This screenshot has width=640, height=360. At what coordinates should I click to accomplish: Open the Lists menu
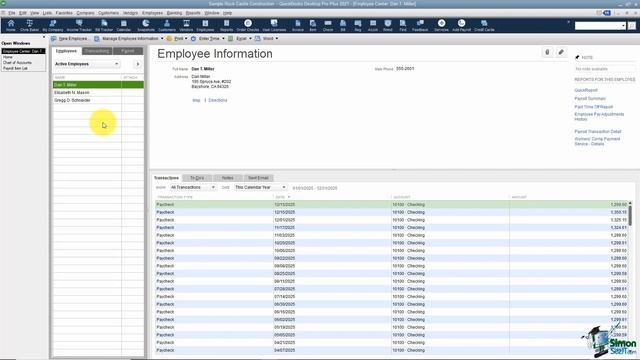point(47,13)
